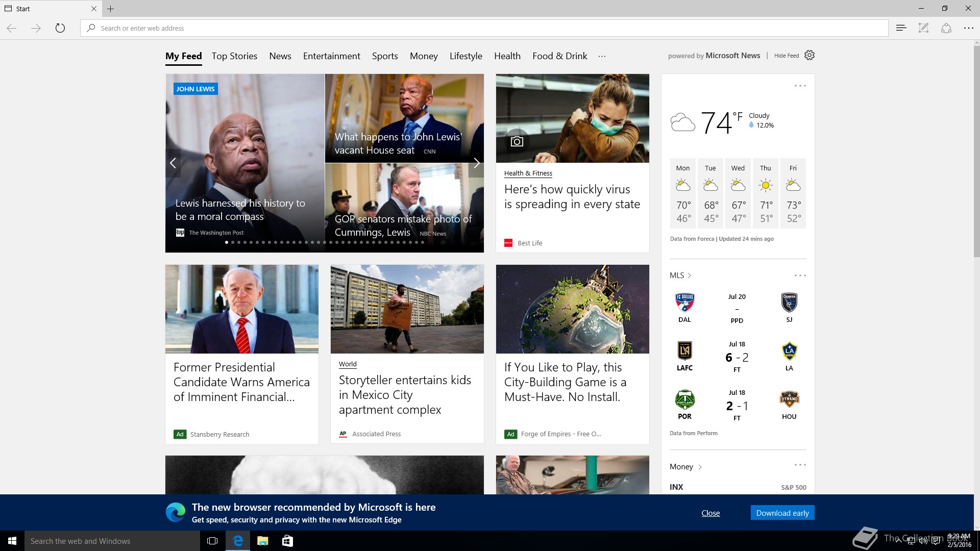Screen dimensions: 980x551
Task: Open the Health & Fitness category link
Action: pyautogui.click(x=528, y=173)
